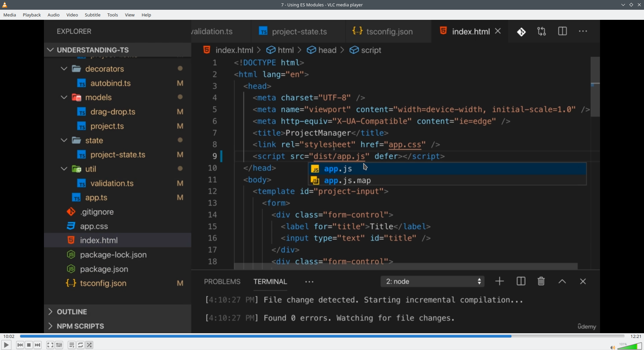Viewport: 644px width, 350px height.
Task: Toggle VLC fullscreen mode
Action: (50, 345)
